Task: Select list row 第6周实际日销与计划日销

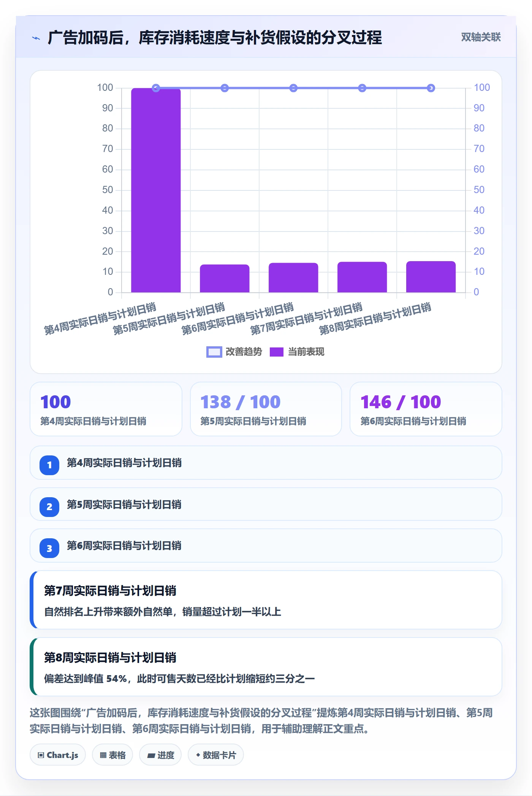Action: 266,545
